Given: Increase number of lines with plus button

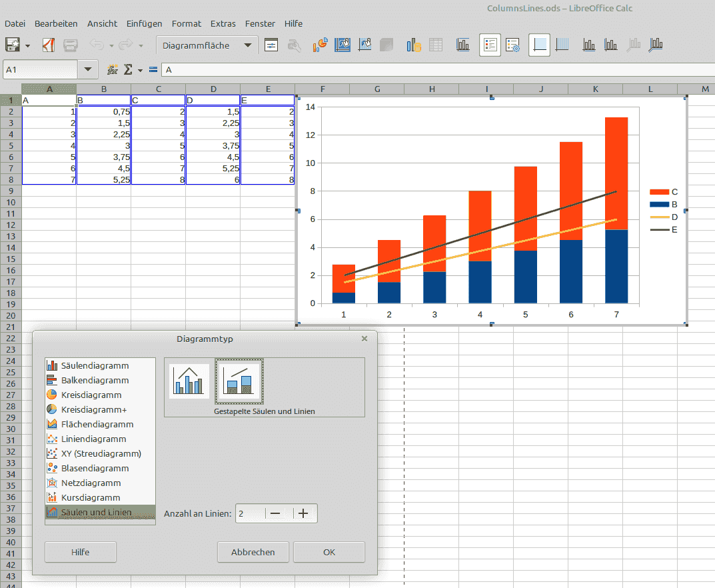Looking at the screenshot, I should (x=303, y=513).
